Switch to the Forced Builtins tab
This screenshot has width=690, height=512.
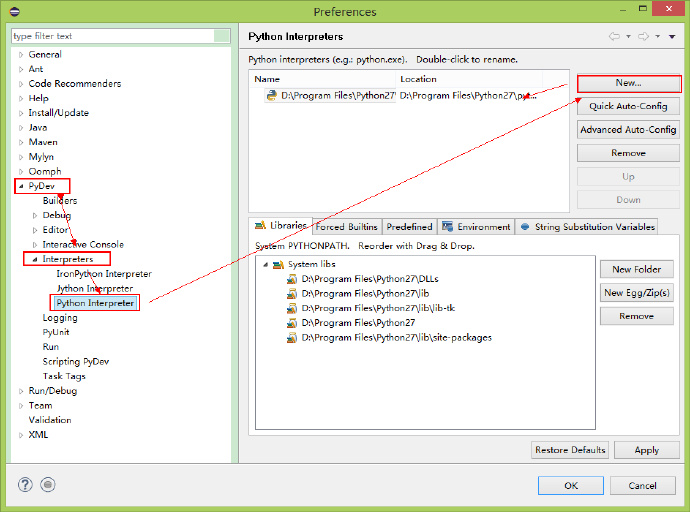point(347,227)
